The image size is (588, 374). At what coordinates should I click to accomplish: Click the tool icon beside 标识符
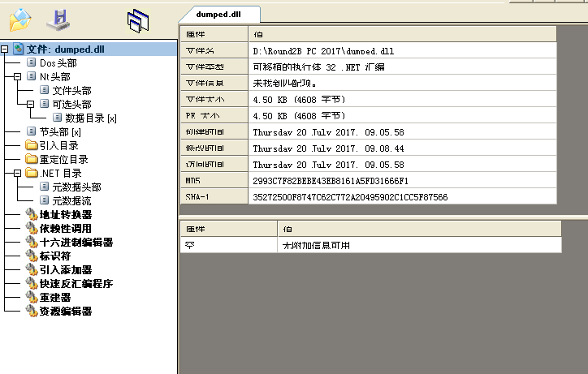(32, 256)
